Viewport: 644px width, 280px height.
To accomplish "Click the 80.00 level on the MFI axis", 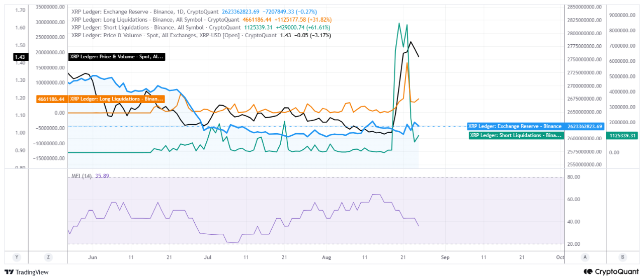I will [x=575, y=177].
